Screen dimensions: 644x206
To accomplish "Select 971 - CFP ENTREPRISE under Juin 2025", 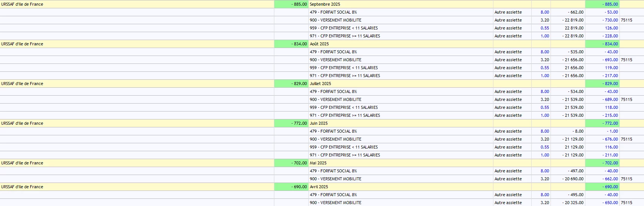I will 401,155.
